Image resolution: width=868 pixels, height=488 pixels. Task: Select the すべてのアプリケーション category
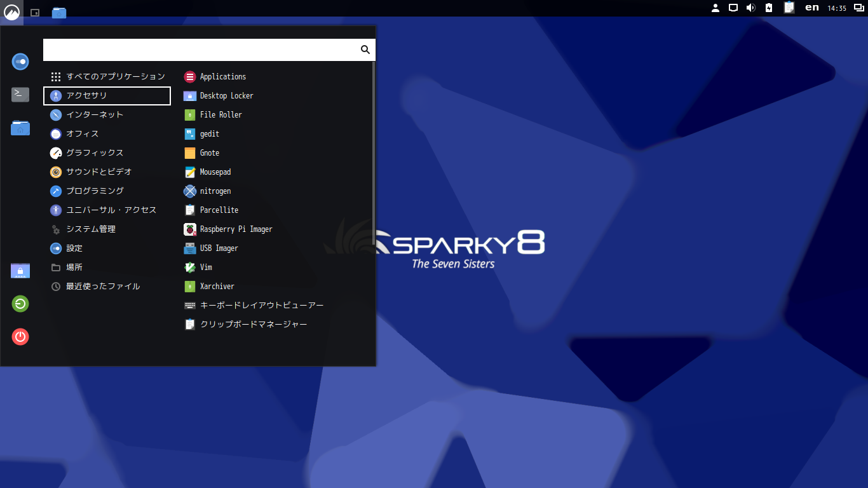pyautogui.click(x=107, y=76)
